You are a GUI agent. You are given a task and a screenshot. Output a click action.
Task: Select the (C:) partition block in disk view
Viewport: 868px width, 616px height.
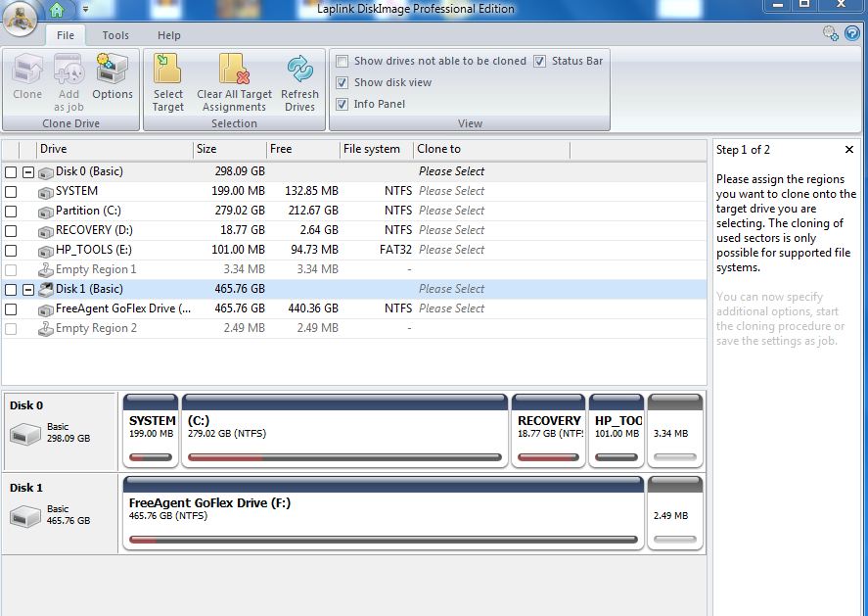(344, 429)
